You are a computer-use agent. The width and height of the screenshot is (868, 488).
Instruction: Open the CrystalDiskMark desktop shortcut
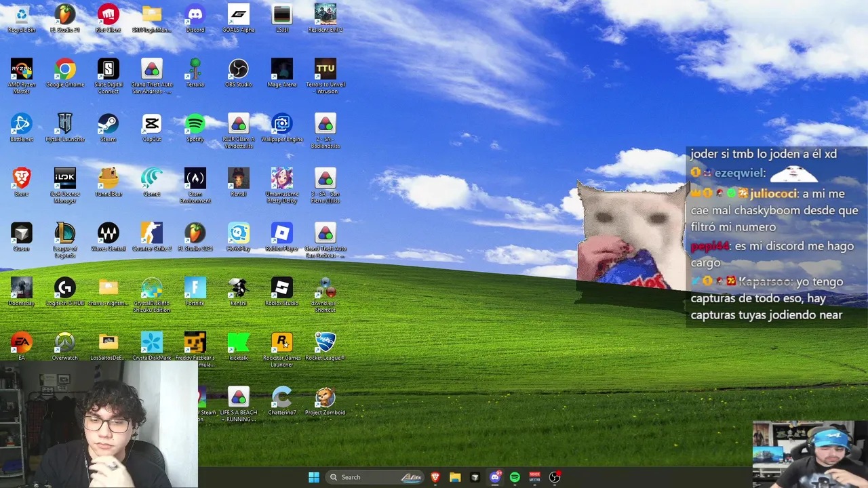point(152,346)
